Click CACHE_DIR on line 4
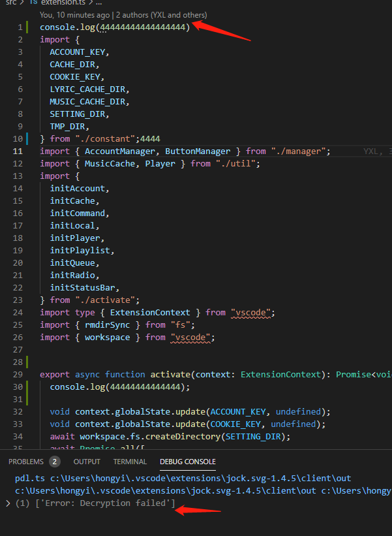Viewport: 392px width, 536px height. (x=72, y=64)
